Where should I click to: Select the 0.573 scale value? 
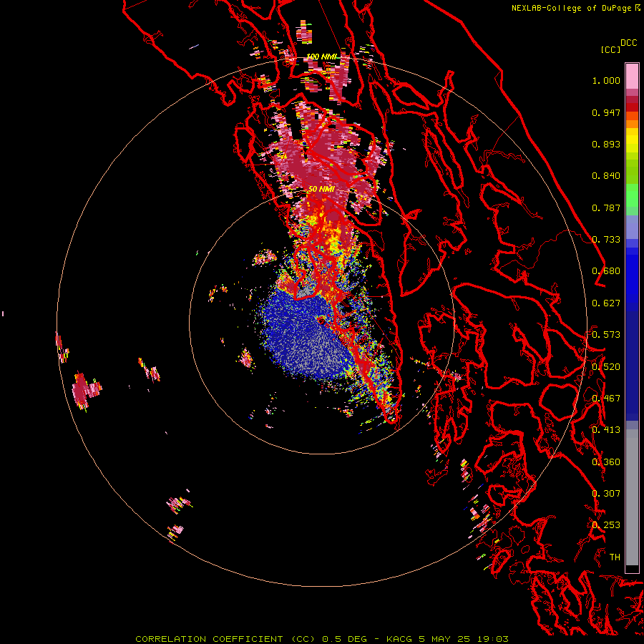pos(606,335)
